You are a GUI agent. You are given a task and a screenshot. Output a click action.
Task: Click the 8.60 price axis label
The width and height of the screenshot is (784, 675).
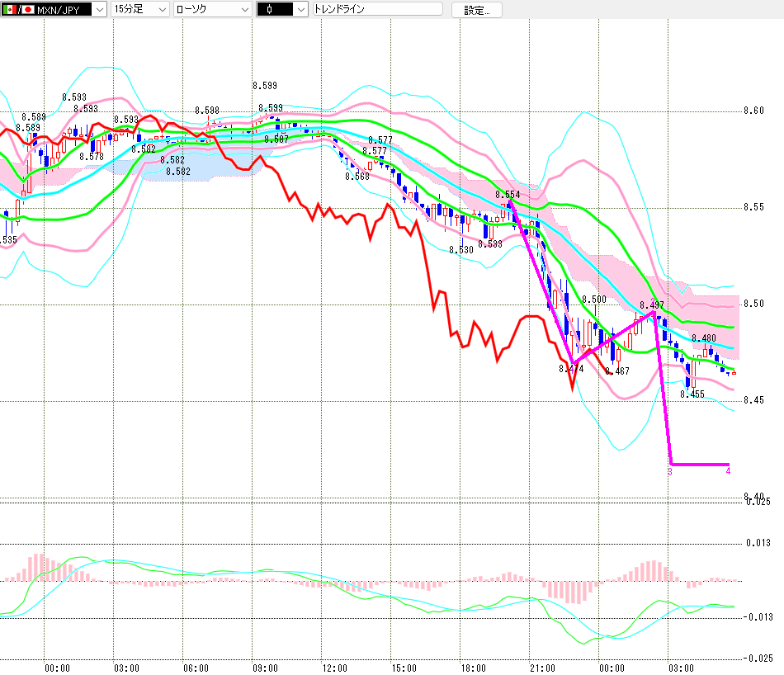tap(754, 111)
